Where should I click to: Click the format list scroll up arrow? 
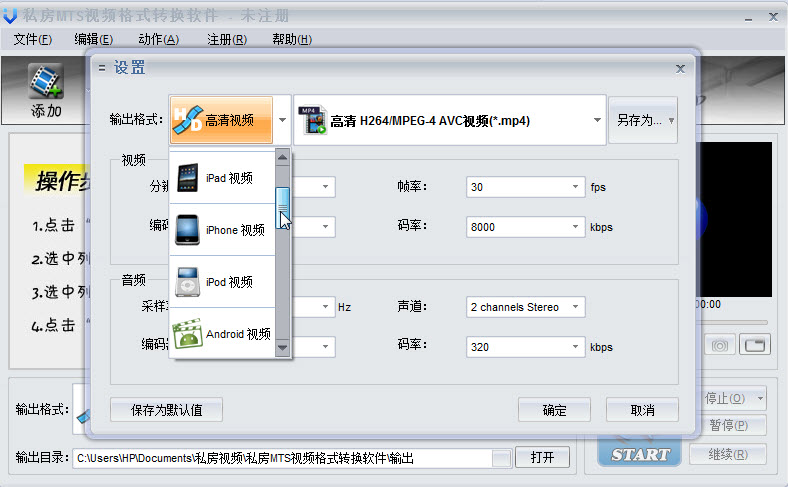pyautogui.click(x=282, y=157)
